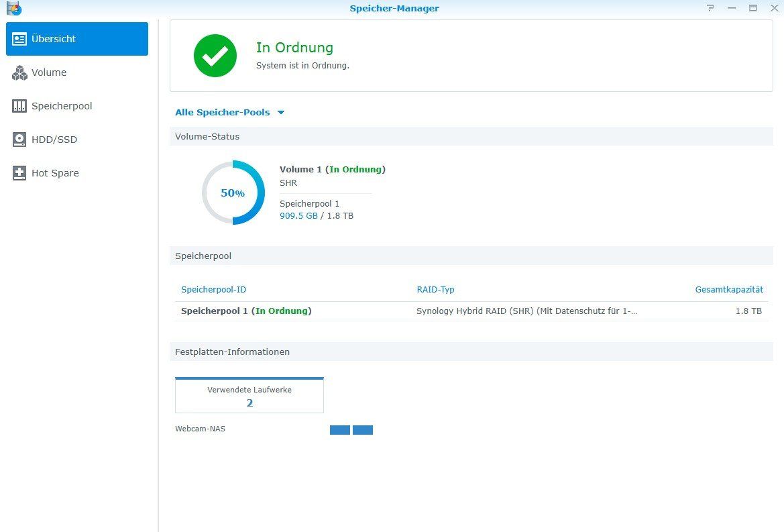
Task: Close the Speicher-Manager window
Action: tap(775, 8)
